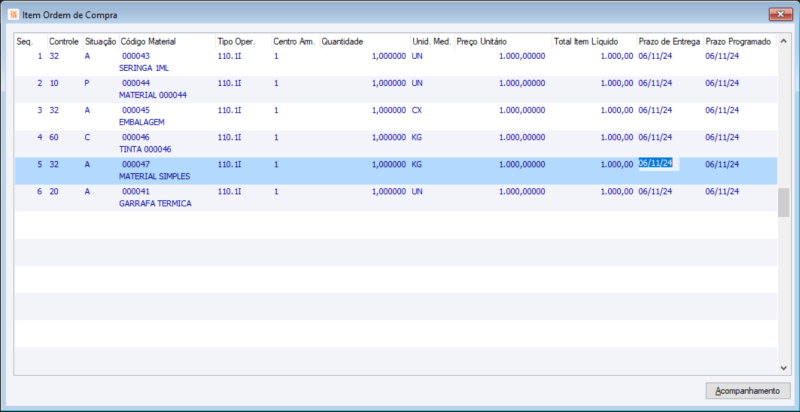Image resolution: width=800 pixels, height=412 pixels.
Task: Click the Quantidade column header
Action: click(365, 42)
